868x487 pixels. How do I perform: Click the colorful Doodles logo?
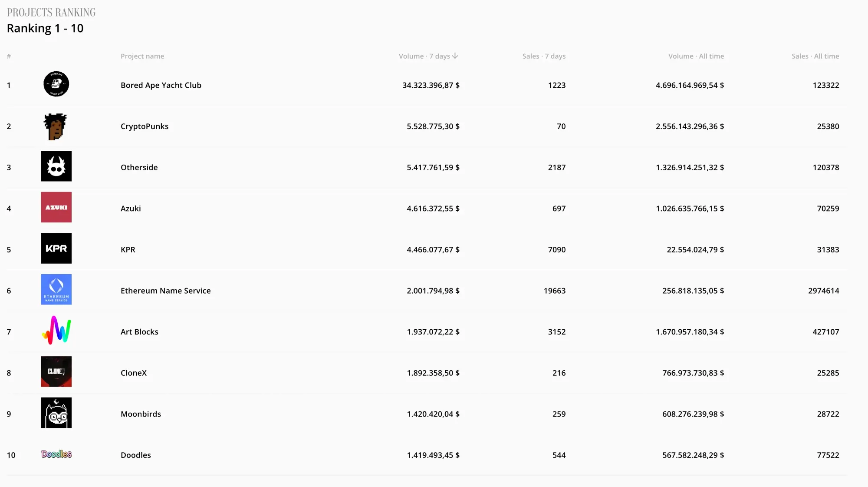pyautogui.click(x=56, y=454)
